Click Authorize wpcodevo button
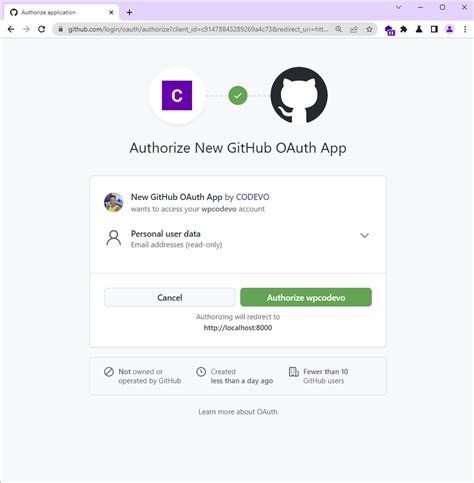474x483 pixels. (x=306, y=297)
